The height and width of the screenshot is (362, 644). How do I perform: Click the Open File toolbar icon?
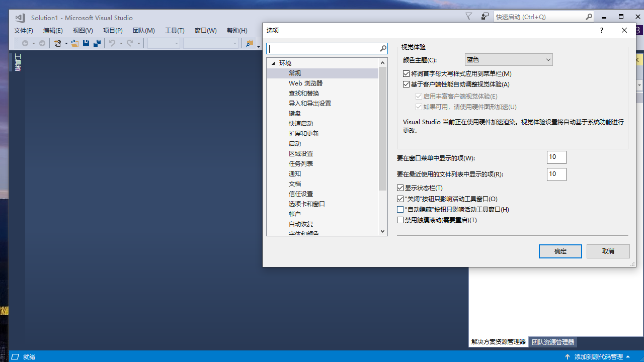tap(74, 43)
